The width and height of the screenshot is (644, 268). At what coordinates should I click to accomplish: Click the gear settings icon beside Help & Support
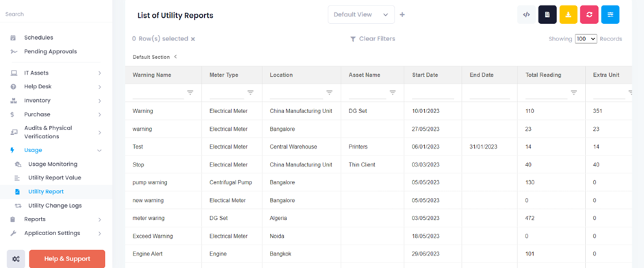click(x=16, y=259)
